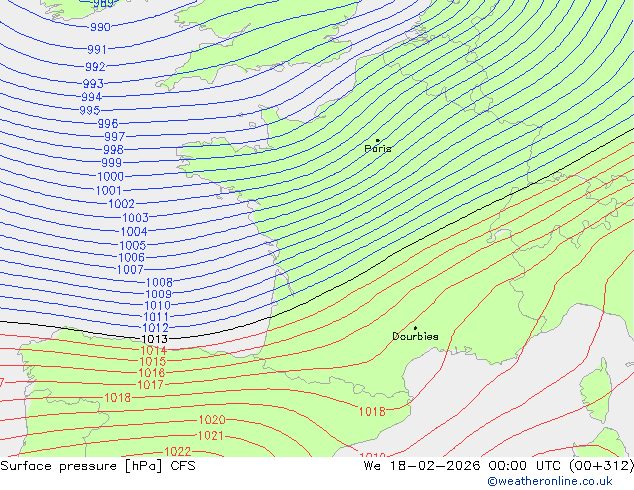Click the 1009 isobar label
The image size is (634, 490).
pos(158,294)
